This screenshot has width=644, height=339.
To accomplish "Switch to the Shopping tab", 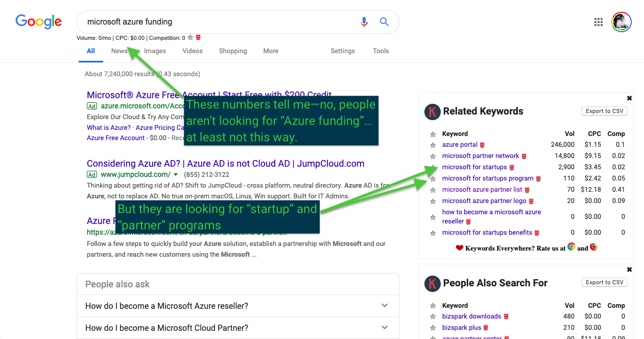I will [233, 51].
